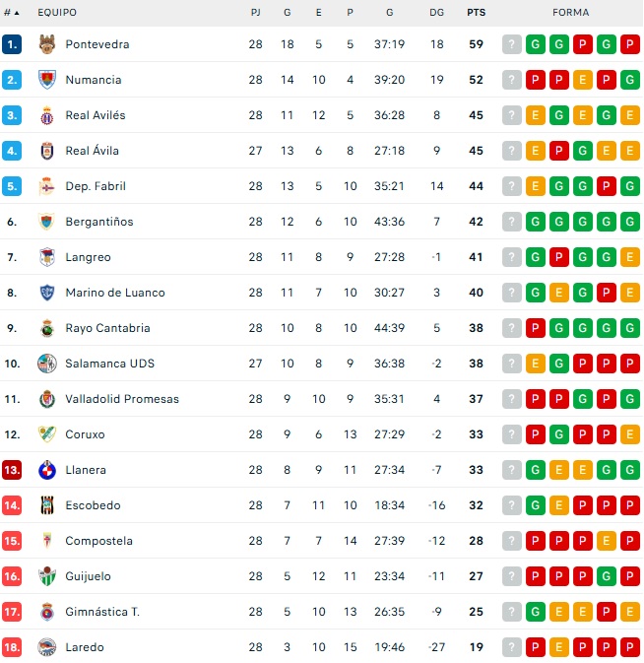Viewport: 644px width, 663px height.
Task: Click the Guijuelo club badge
Action: (46, 576)
